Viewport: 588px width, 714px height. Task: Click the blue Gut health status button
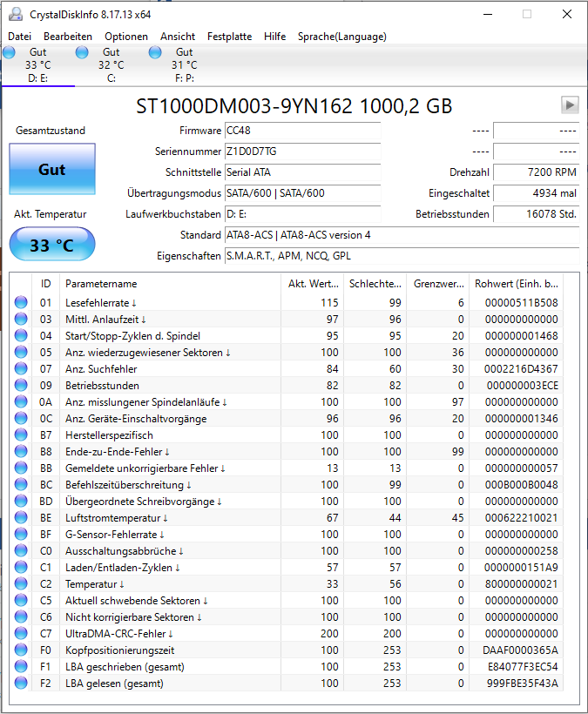tap(52, 170)
